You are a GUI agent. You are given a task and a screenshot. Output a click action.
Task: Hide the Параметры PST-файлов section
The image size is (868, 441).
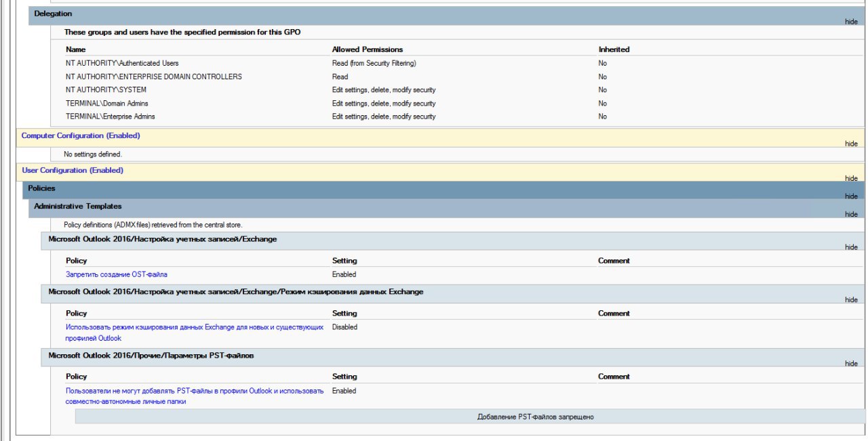(851, 363)
